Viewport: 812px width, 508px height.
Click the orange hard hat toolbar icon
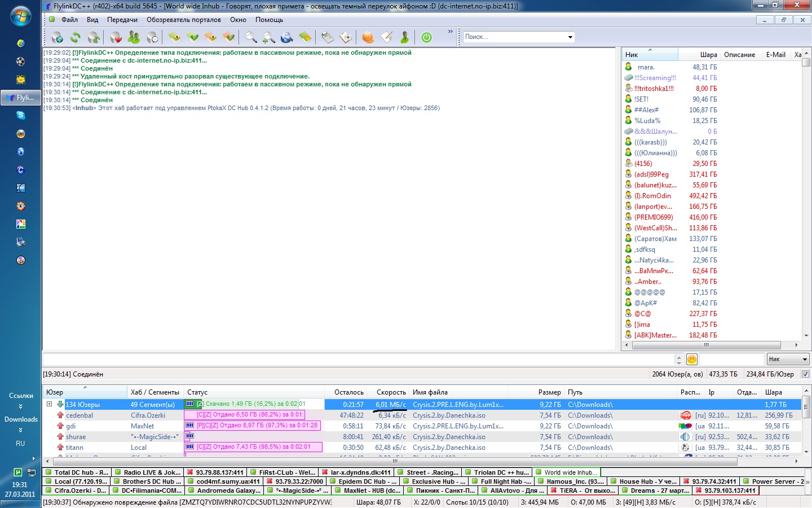368,37
